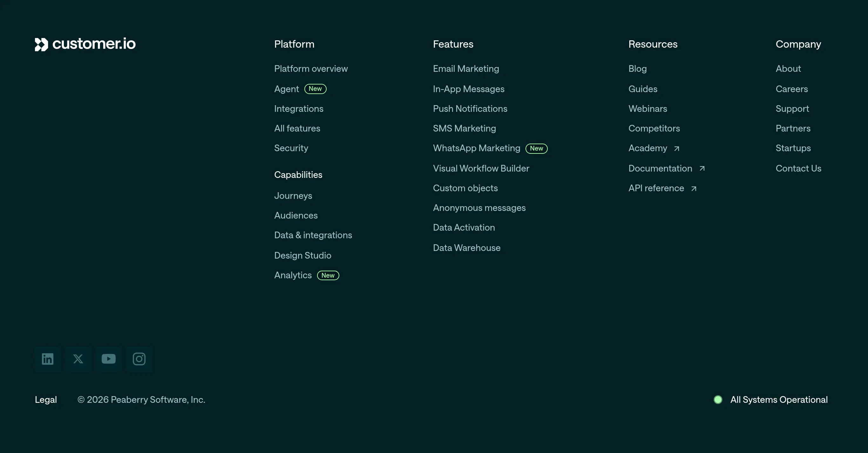The width and height of the screenshot is (868, 453).
Task: Go to the Data Warehouse feature
Action: click(x=466, y=248)
